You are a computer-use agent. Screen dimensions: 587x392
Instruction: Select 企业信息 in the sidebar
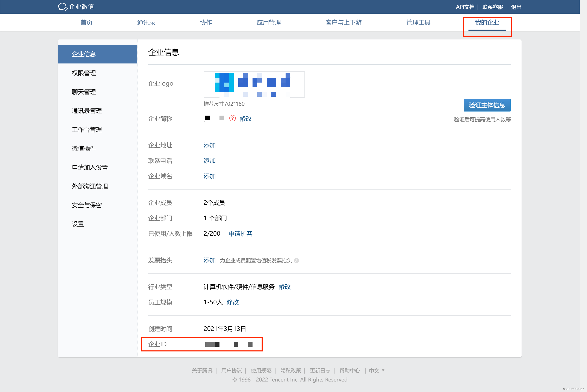pos(98,54)
